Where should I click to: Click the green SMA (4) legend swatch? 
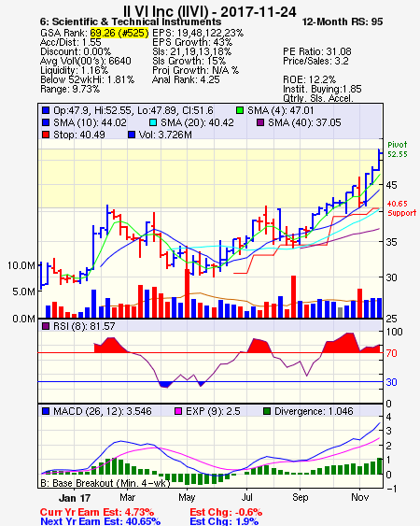(x=240, y=110)
